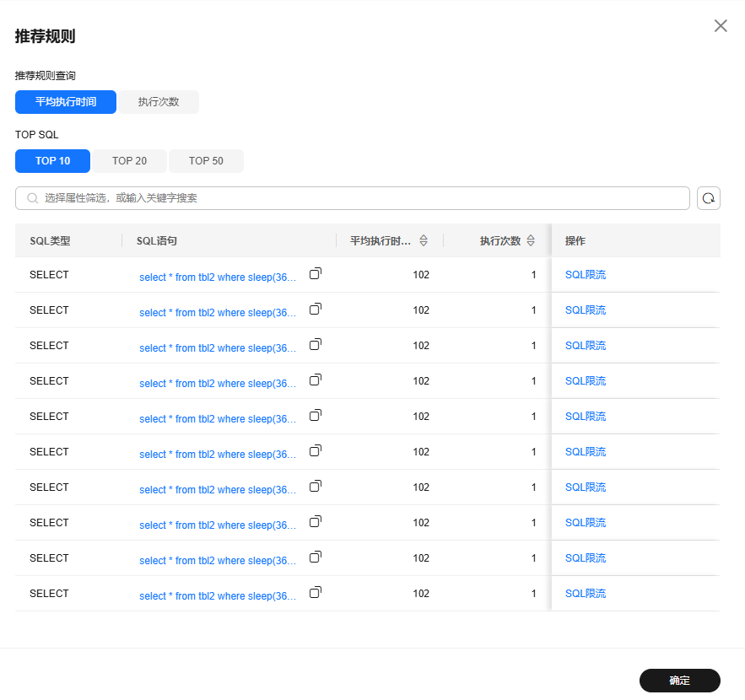Copy the SQL statement in last row
Image resolution: width=745 pixels, height=700 pixels.
[315, 593]
